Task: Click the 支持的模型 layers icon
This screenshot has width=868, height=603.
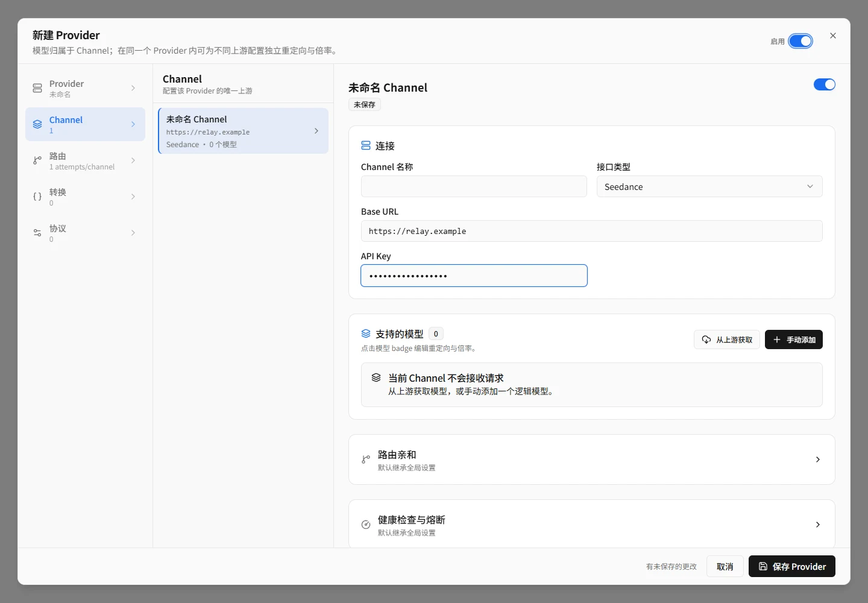Action: 366,333
